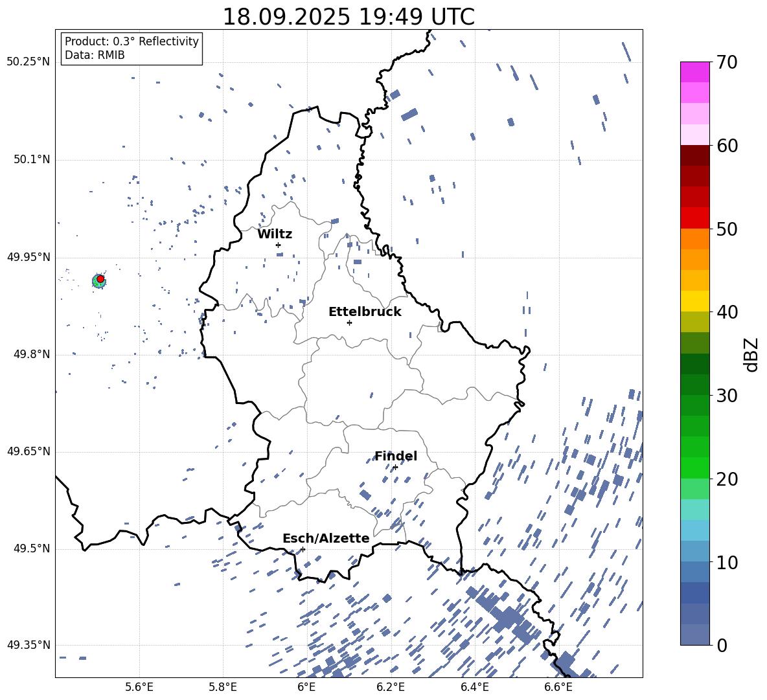Viewport: 767px width, 700px height.
Task: Click longitude label 5.6°E
Action: point(139,687)
